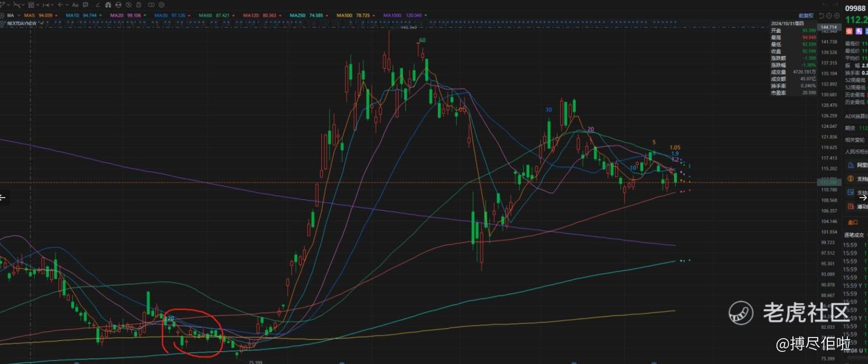Click the 逐笔成交 tick trades heading
The height and width of the screenshot is (364, 868).
tap(854, 235)
